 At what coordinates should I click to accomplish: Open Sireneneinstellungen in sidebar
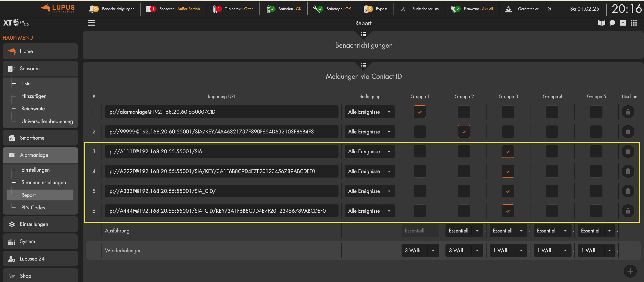pos(43,182)
